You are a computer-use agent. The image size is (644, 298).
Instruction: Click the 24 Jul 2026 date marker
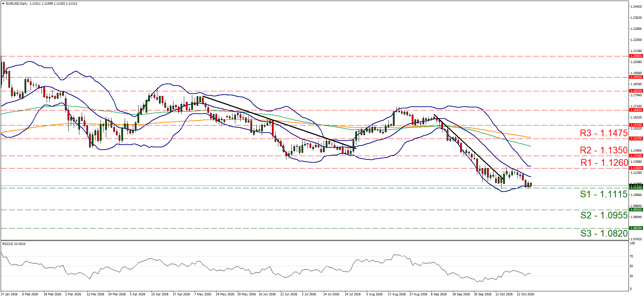[x=353, y=294]
